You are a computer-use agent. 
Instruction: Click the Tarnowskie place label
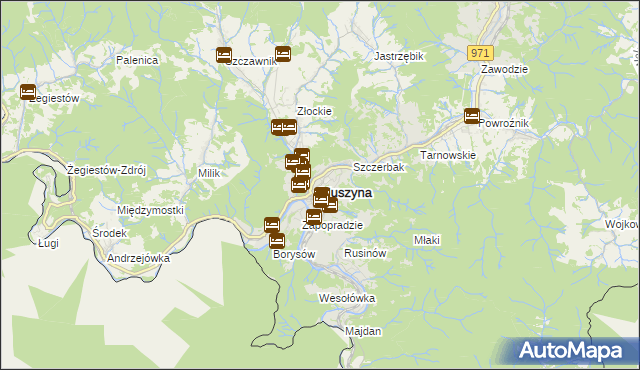coord(448,155)
